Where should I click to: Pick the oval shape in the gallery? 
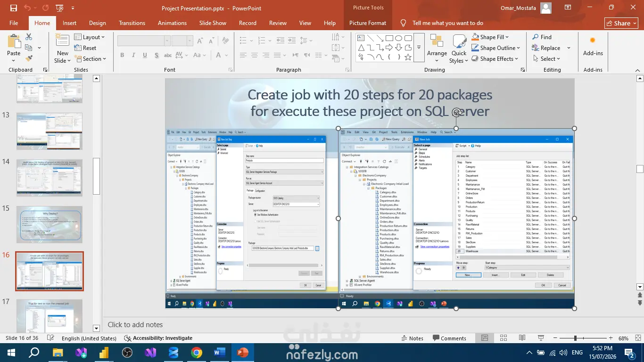click(399, 38)
